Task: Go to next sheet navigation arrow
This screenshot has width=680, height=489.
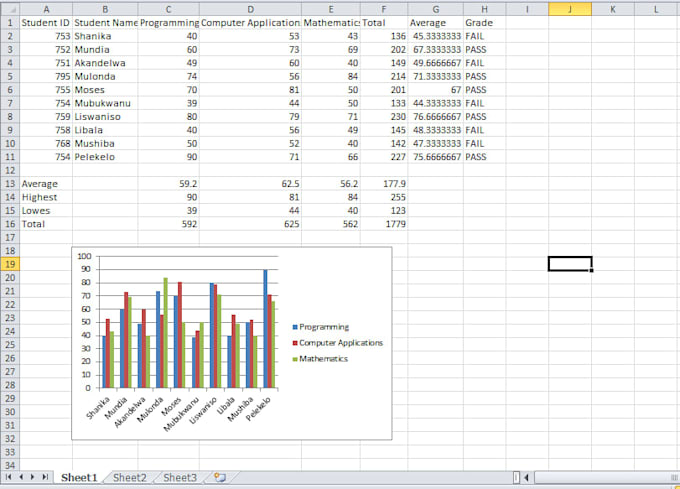Action: [x=33, y=477]
